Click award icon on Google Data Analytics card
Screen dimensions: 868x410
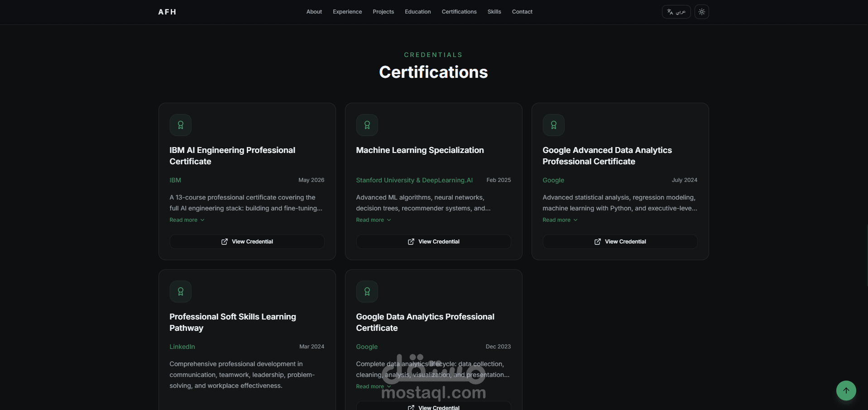point(367,291)
